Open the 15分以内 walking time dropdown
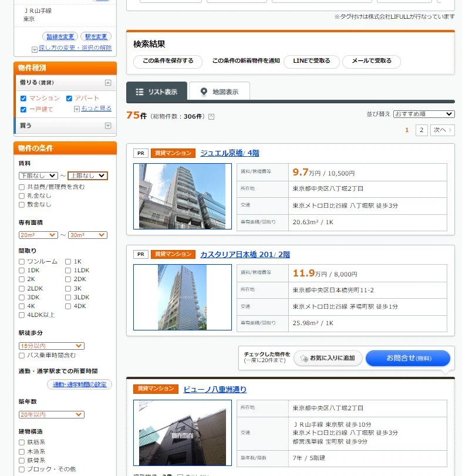 point(52,346)
